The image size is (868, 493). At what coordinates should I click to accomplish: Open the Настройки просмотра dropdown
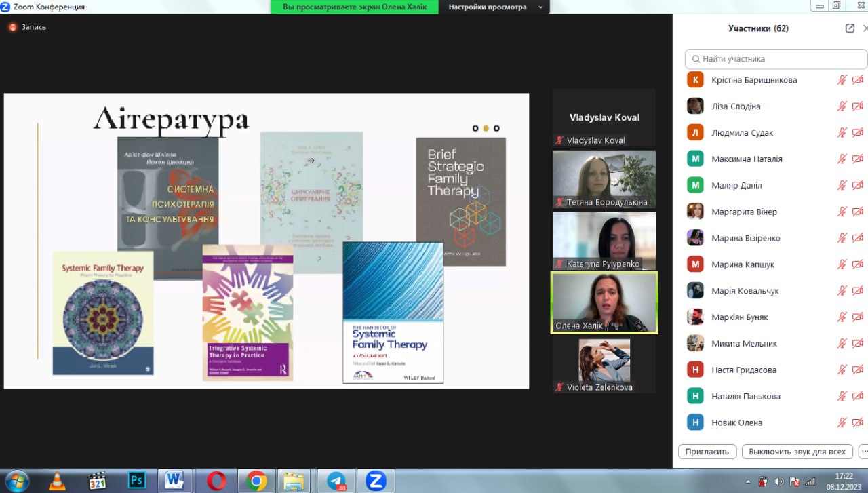point(494,7)
